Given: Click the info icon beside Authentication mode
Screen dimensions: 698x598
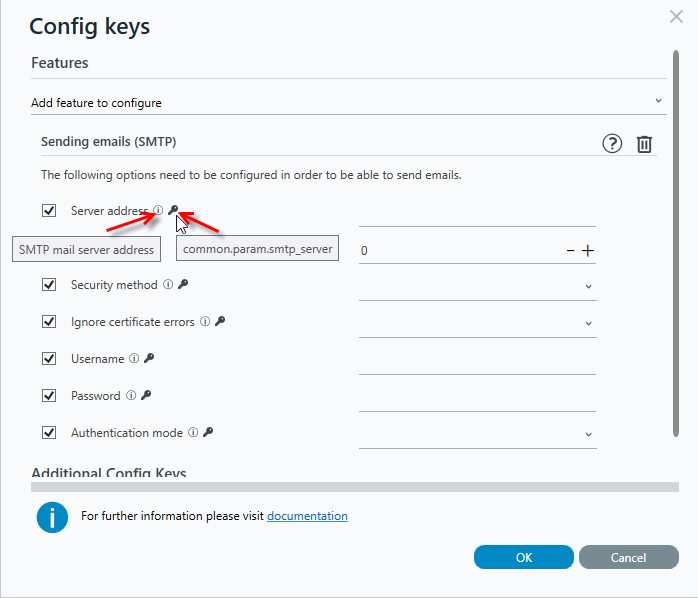Looking at the screenshot, I should [x=193, y=432].
